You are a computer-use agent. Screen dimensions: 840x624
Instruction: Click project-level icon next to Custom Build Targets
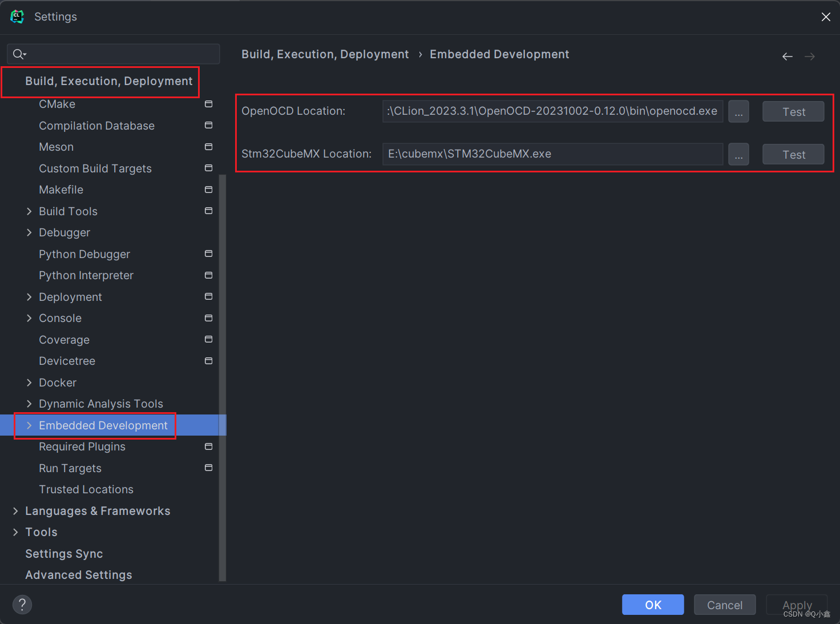209,168
